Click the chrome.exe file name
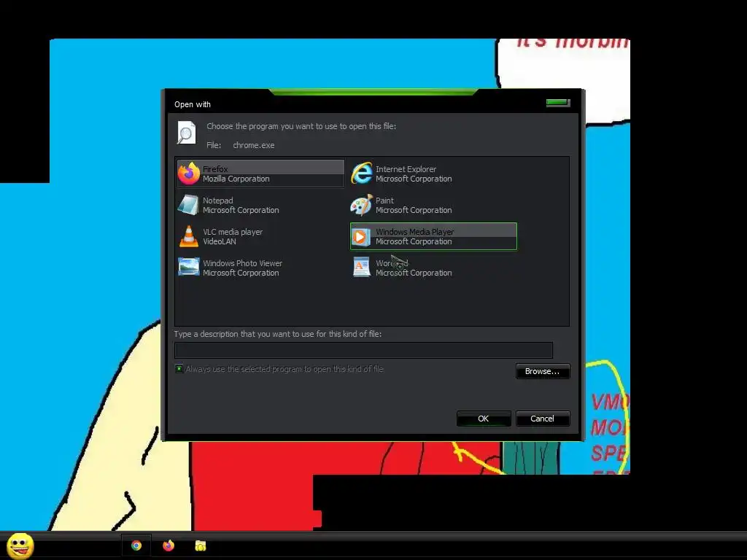 pyautogui.click(x=253, y=145)
